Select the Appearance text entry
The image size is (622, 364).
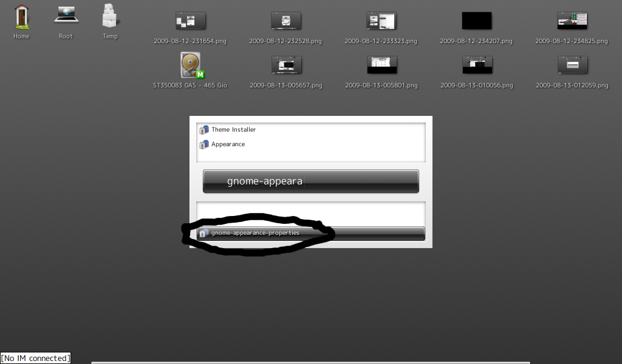228,144
